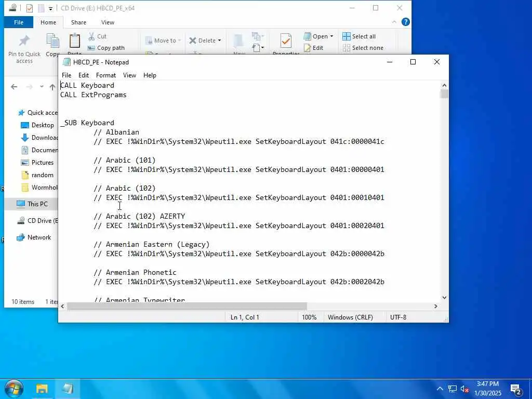Show hidden tray icons chevron
The width and height of the screenshot is (532, 399).
440,389
